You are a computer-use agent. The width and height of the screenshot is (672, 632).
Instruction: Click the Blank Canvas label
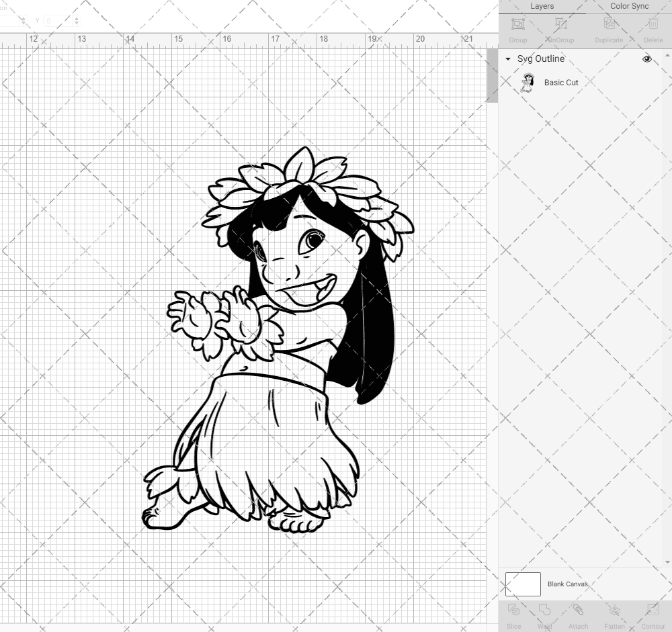(x=567, y=584)
